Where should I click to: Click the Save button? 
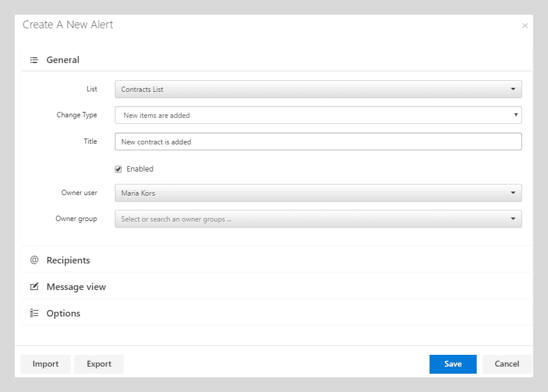[x=453, y=364]
